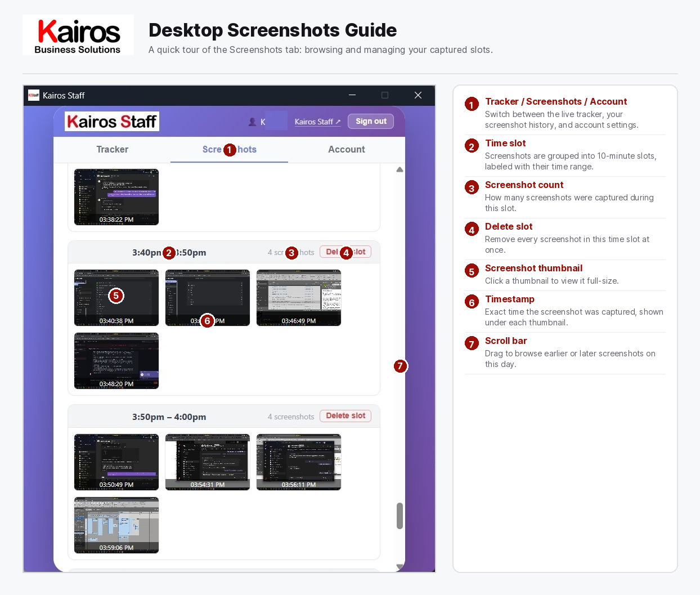The width and height of the screenshot is (700, 595).
Task: Click the 'Scroll bar' legend heading
Action: click(x=506, y=341)
